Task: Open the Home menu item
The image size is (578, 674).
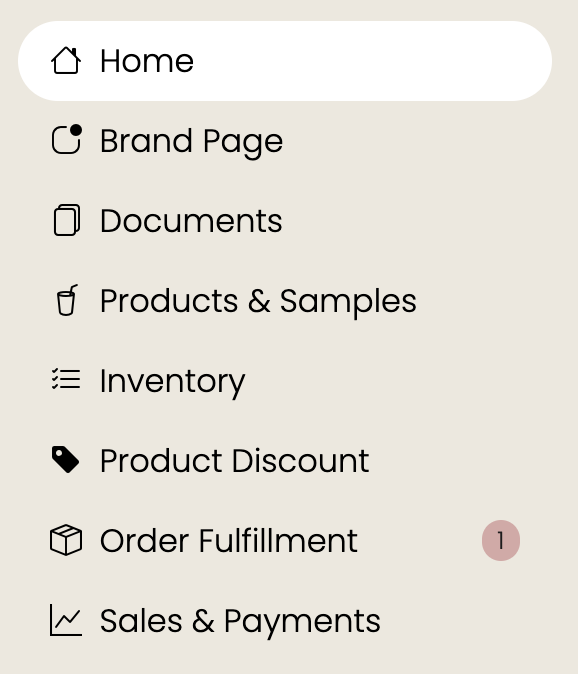Action: pyautogui.click(x=284, y=61)
